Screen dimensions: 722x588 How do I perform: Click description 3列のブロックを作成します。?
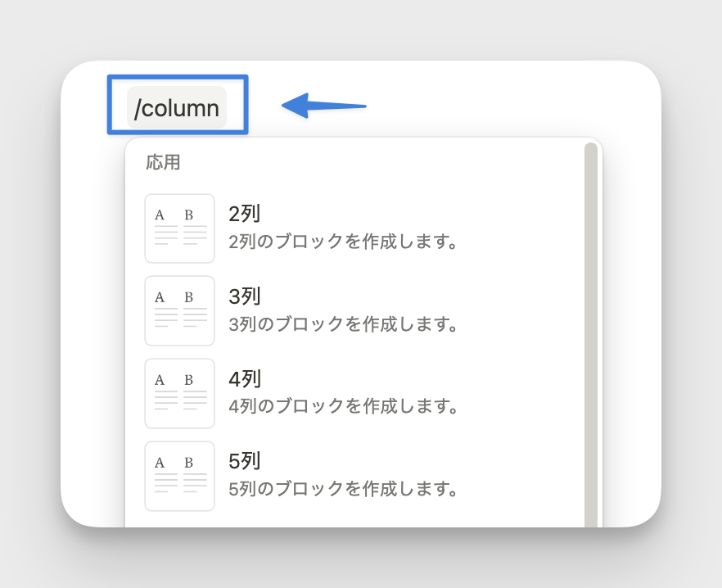pos(343,324)
